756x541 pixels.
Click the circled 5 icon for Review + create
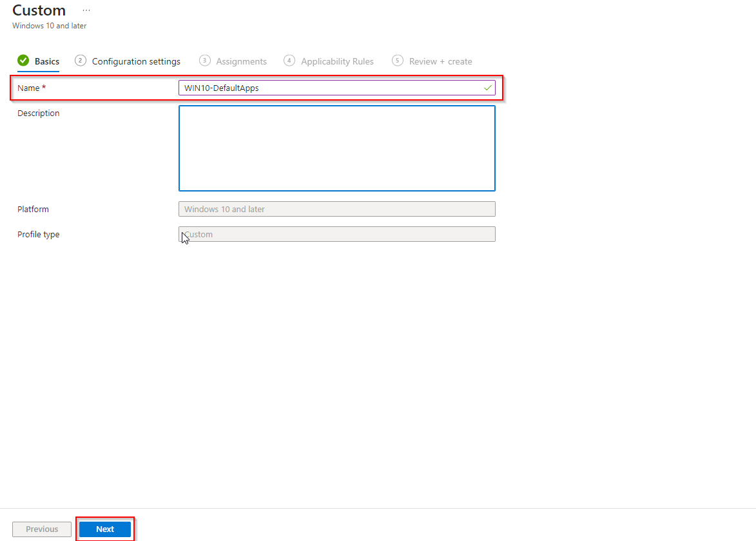click(397, 61)
